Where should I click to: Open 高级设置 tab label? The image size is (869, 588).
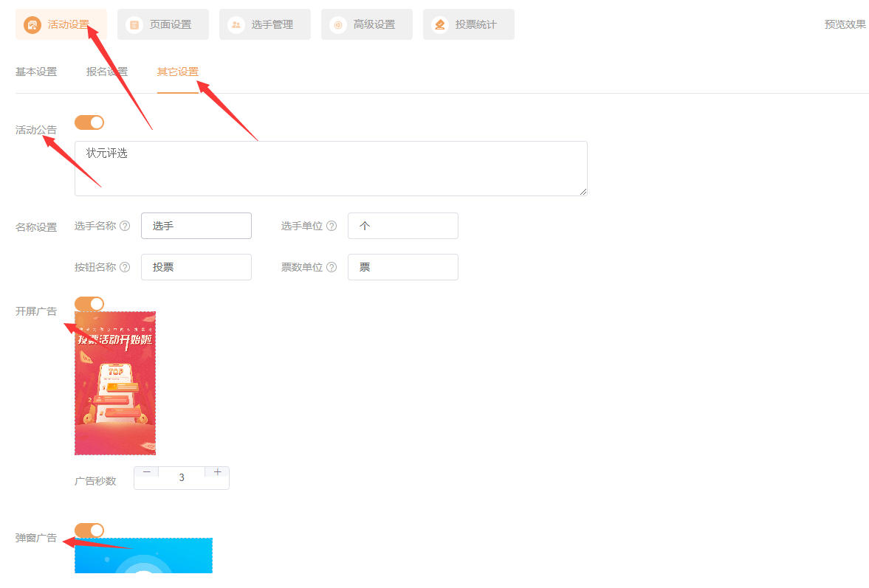click(374, 24)
